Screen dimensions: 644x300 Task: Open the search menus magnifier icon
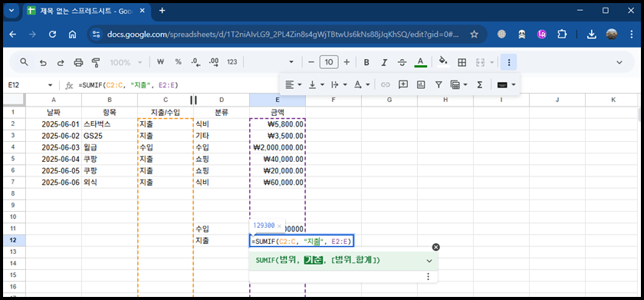(x=24, y=62)
